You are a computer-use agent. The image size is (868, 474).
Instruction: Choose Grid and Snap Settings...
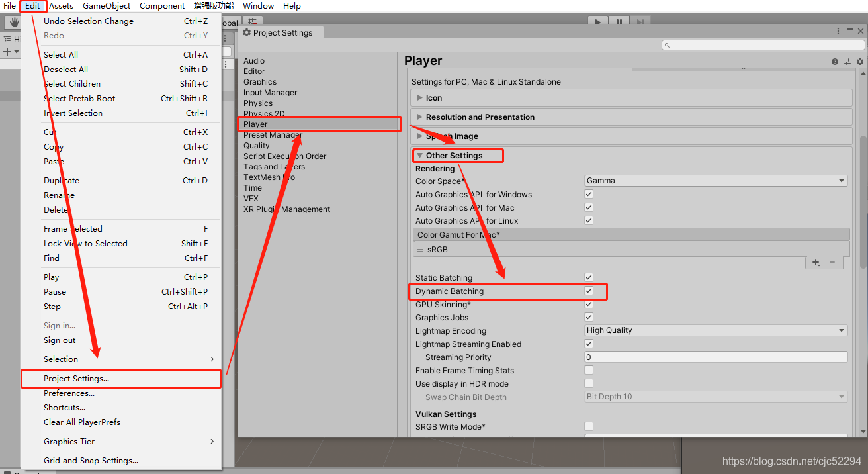tap(121, 461)
